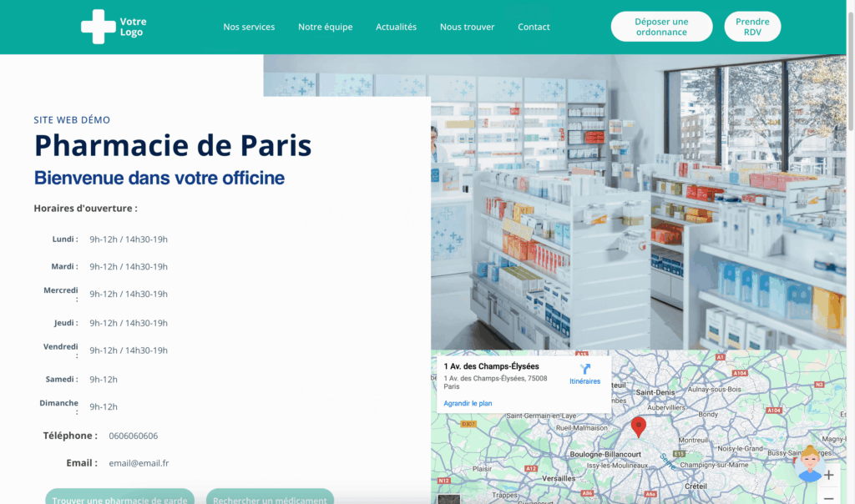
Task: Click Rechercher un médicament button
Action: pos(270,496)
